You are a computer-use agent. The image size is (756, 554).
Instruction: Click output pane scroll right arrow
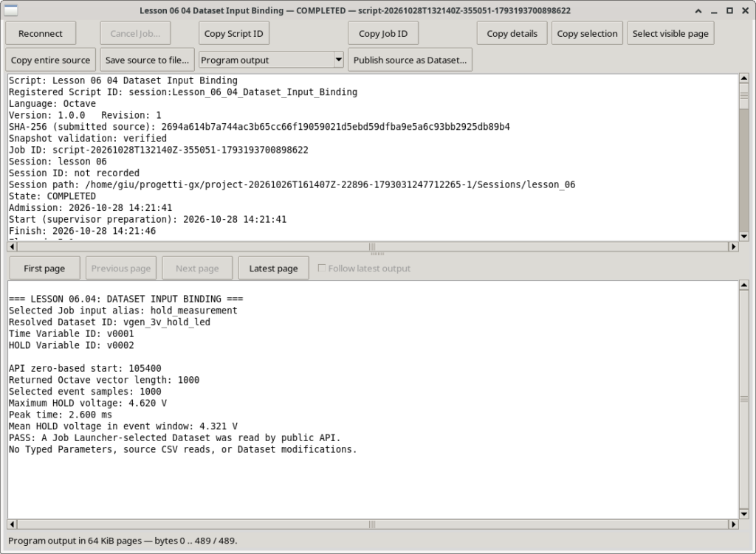[733, 524]
